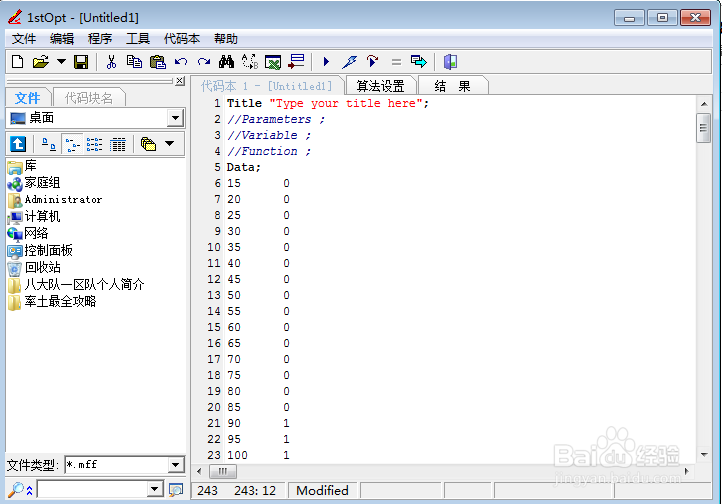Open the 工具 menu

tap(138, 39)
